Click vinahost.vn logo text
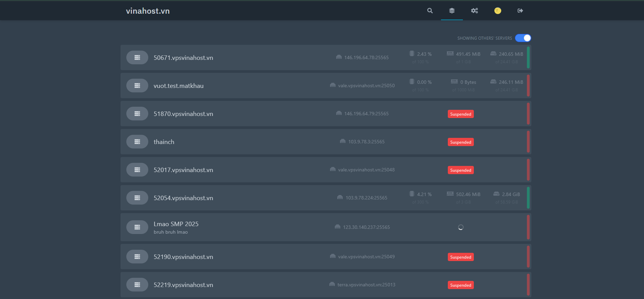The image size is (644, 299). pyautogui.click(x=148, y=11)
